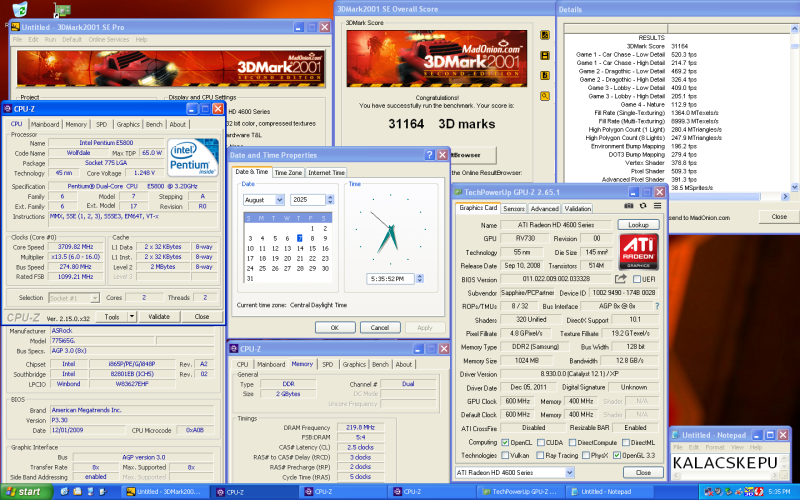Click the Notepad window title icon
The height and width of the screenshot is (500, 800).
(x=676, y=435)
